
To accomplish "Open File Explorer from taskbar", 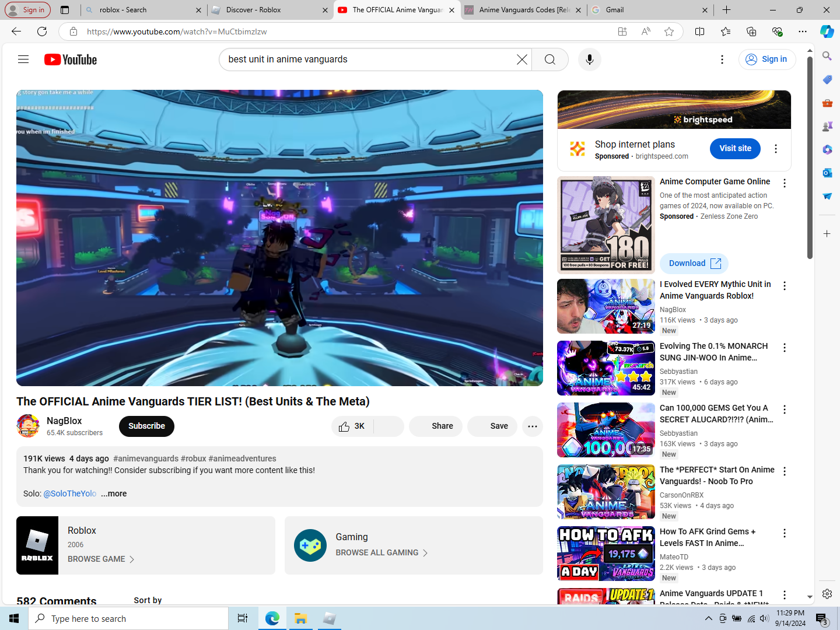I will (300, 618).
